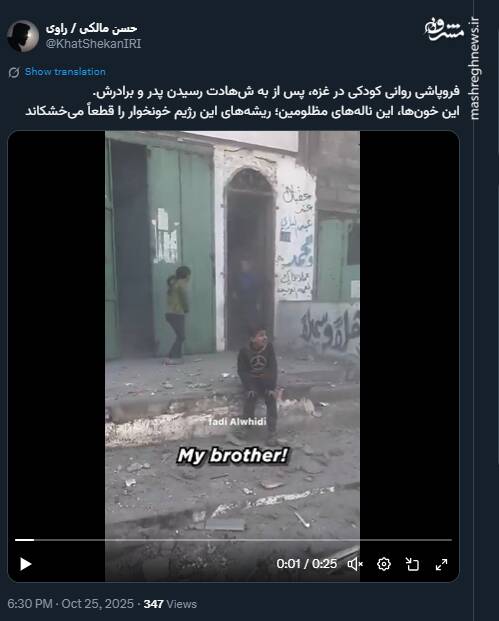Open mashreghnews.ir watermark text
This screenshot has width=499, height=621.
(x=474, y=68)
